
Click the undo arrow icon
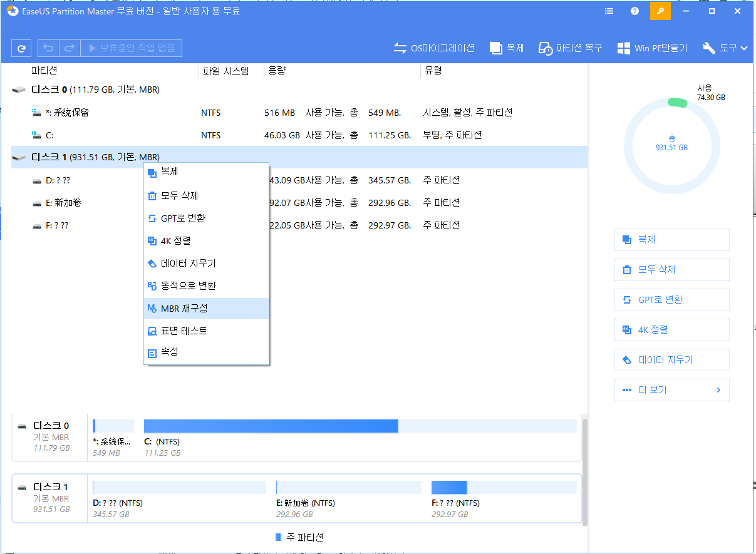click(49, 48)
